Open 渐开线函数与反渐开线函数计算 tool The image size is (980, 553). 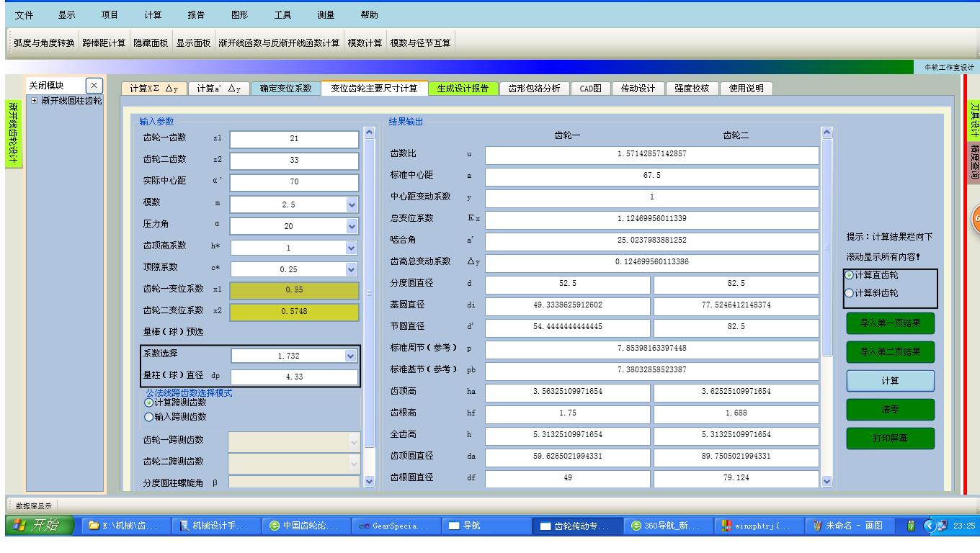[280, 43]
